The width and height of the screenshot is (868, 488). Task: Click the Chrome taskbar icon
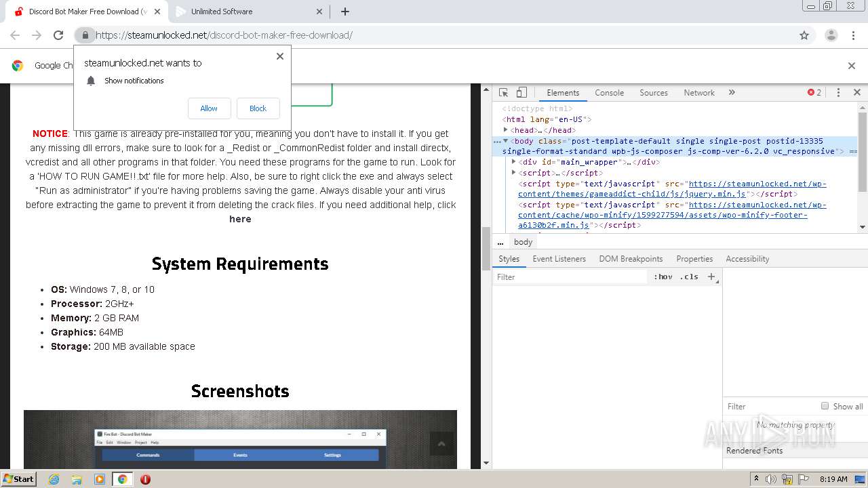click(122, 479)
